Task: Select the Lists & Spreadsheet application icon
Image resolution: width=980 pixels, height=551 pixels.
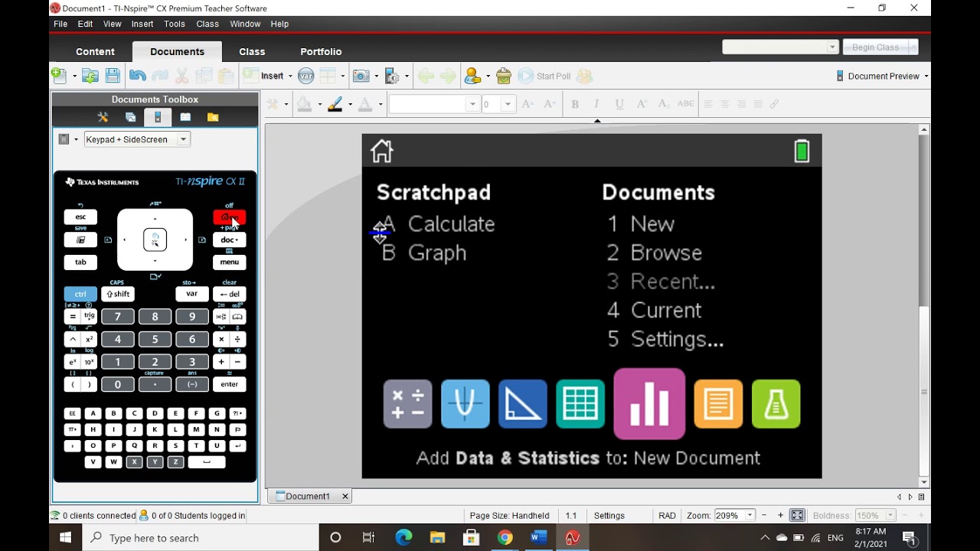Action: 580,403
